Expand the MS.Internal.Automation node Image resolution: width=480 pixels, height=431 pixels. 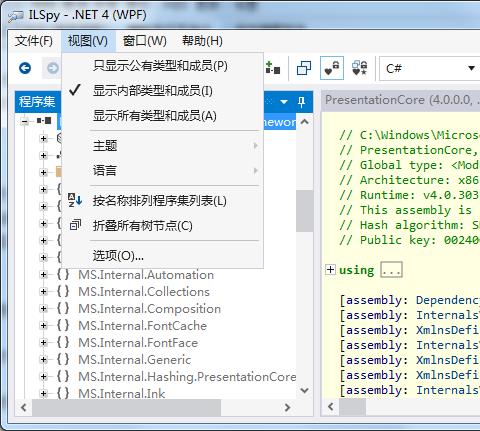(x=43, y=275)
